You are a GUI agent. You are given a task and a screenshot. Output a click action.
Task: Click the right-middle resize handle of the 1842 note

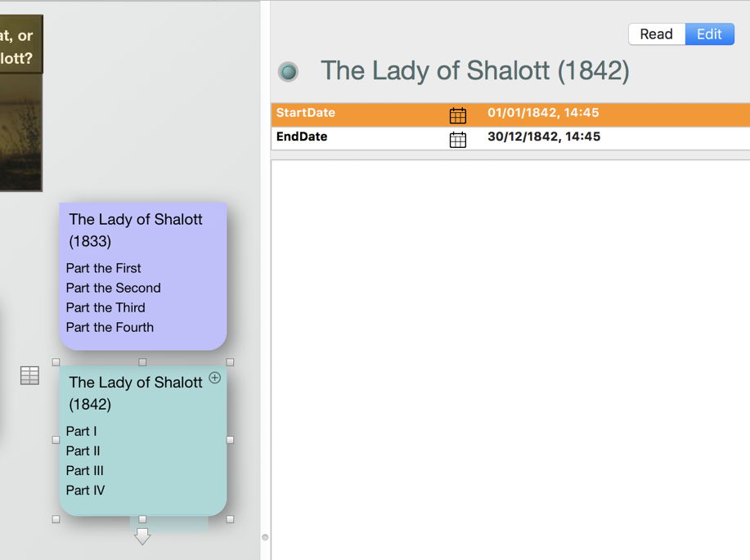point(230,440)
